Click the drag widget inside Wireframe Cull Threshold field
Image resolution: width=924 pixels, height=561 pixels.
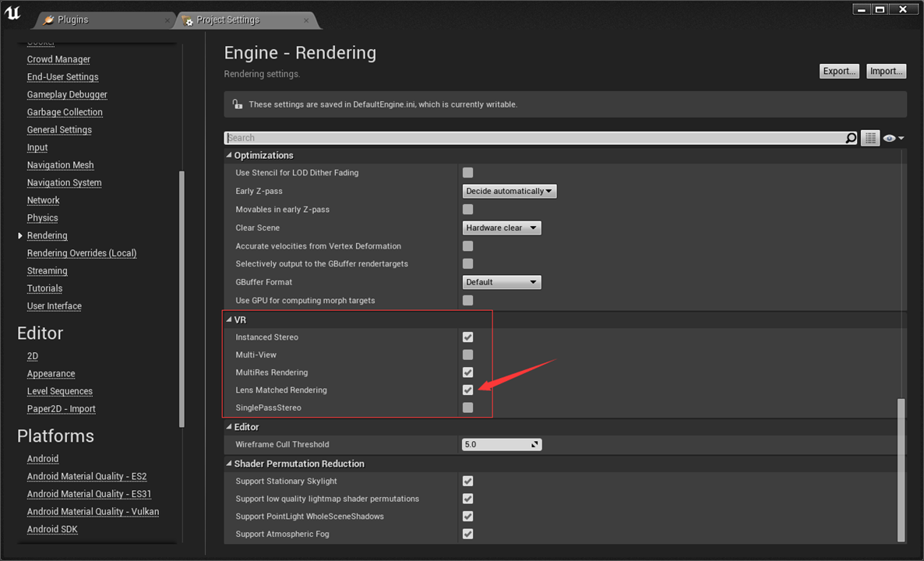[x=534, y=444]
